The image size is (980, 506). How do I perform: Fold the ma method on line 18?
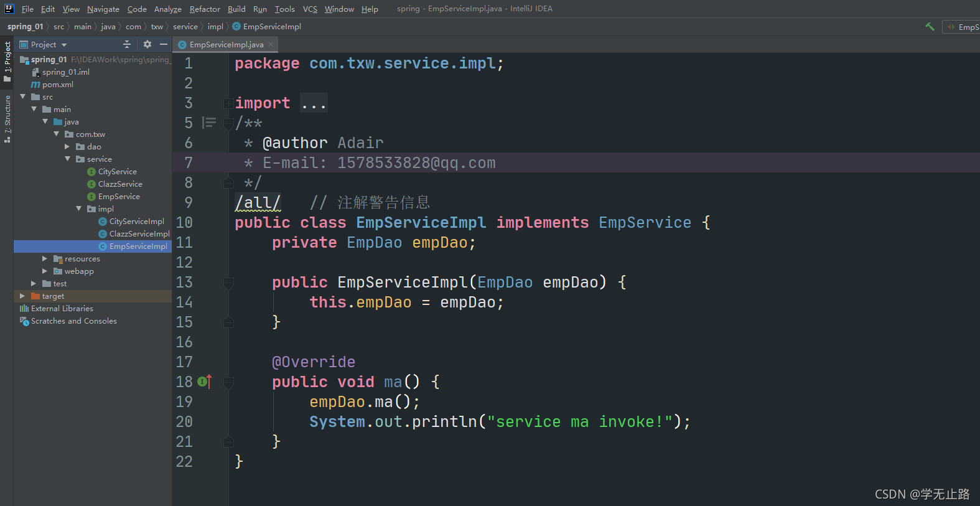[x=228, y=382]
